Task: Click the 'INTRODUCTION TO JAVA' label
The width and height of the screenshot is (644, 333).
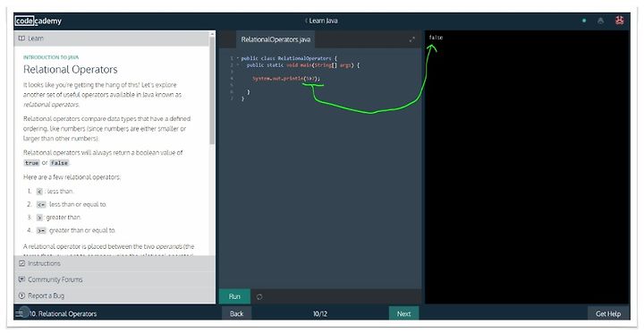Action: [51, 57]
